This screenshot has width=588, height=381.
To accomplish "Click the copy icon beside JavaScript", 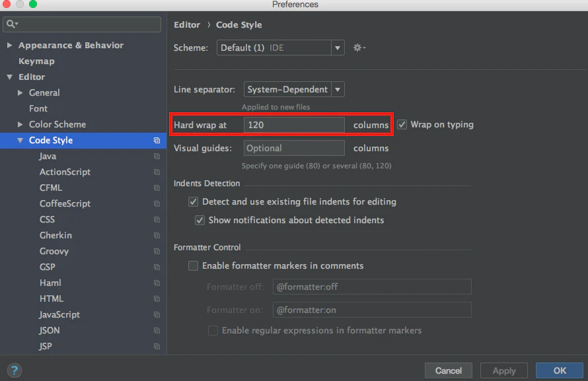I will [x=157, y=315].
